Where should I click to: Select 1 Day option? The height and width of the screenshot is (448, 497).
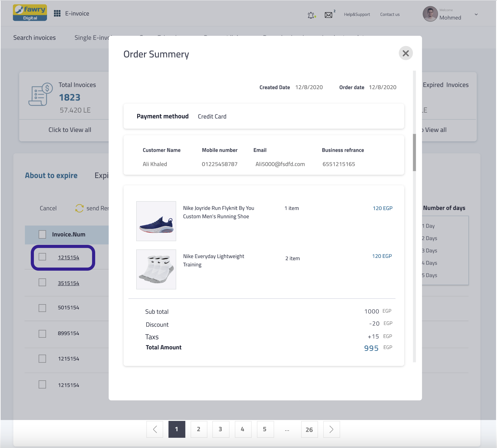(x=429, y=226)
